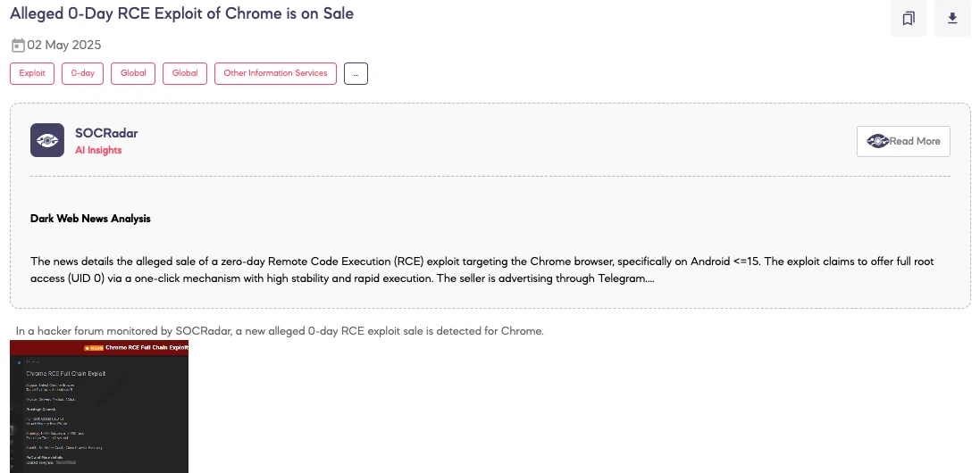Click the sentence about the monitored hacker forum

tap(280, 331)
